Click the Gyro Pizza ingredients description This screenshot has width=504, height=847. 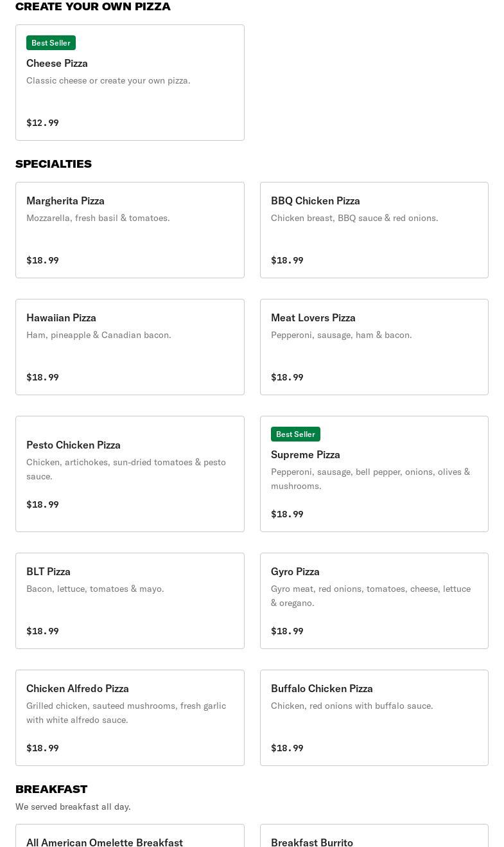pos(370,596)
